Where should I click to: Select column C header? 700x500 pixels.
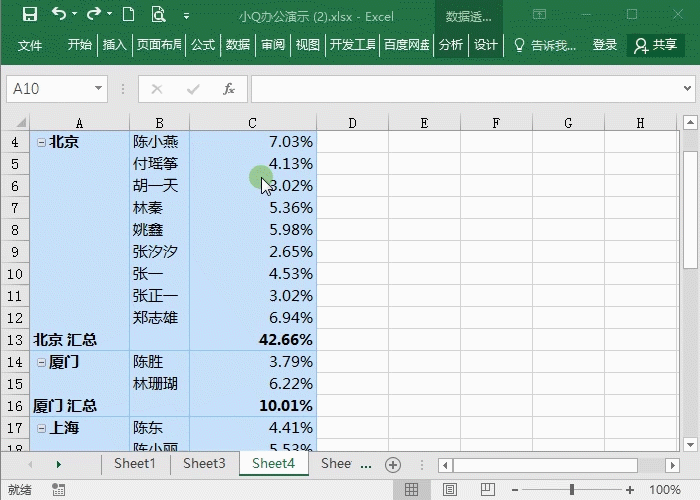(x=253, y=123)
